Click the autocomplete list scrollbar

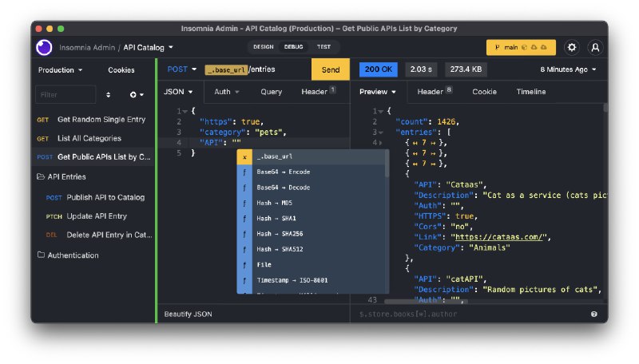coord(387,164)
